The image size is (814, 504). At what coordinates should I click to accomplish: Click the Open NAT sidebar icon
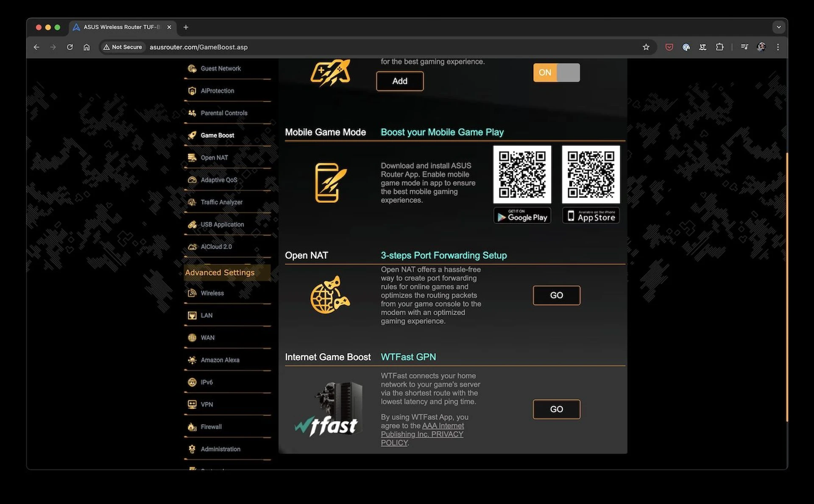192,158
